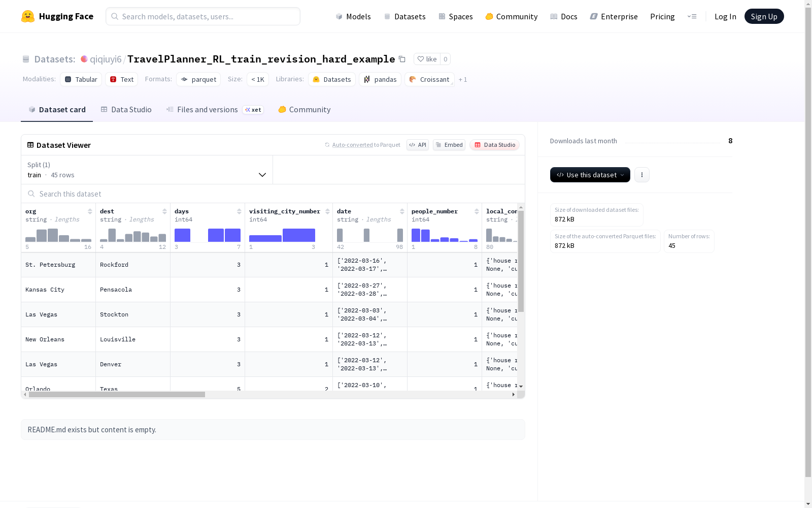Image resolution: width=812 pixels, height=508 pixels.
Task: Open Data Studio from viewer header
Action: (x=495, y=145)
